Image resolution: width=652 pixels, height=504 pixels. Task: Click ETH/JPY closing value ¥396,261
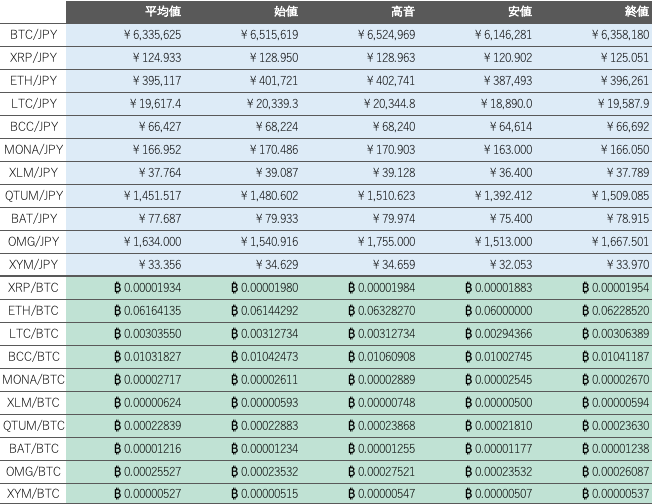625,80
